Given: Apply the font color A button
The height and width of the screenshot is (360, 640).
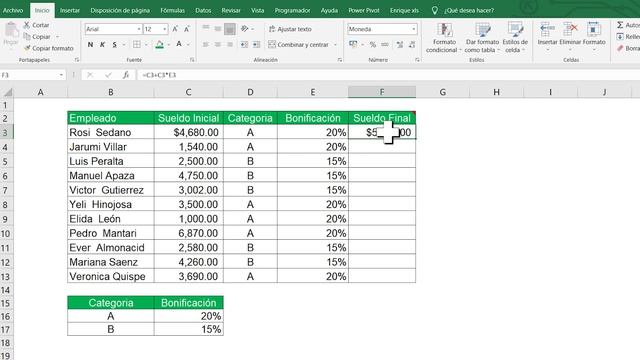Looking at the screenshot, I should 179,44.
